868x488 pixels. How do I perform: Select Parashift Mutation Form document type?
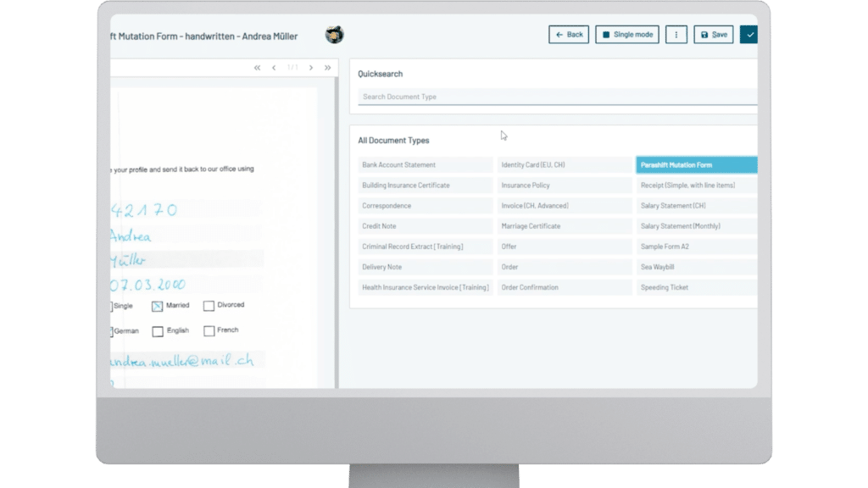tap(696, 165)
